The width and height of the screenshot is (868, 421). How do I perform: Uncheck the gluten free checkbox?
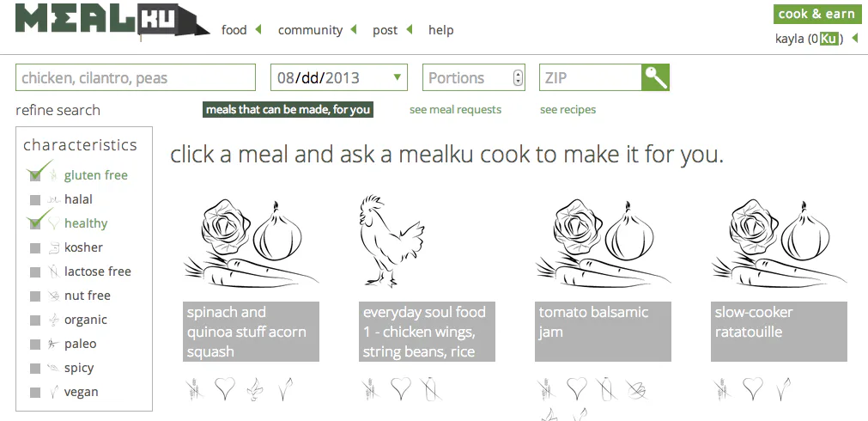35,175
